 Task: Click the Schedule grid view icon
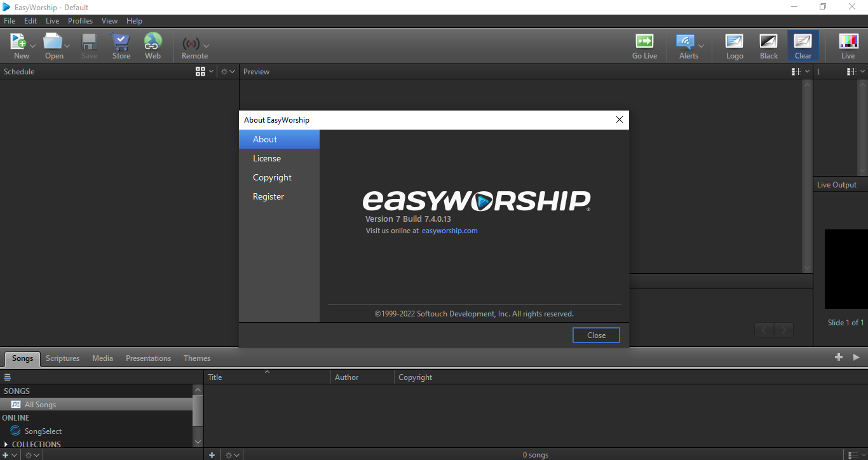(200, 72)
